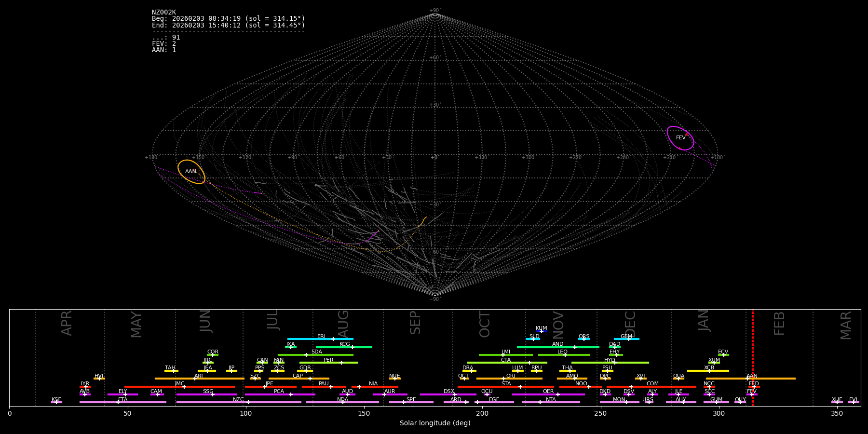
Task: Select the PCA shower bar
Action: tap(280, 394)
